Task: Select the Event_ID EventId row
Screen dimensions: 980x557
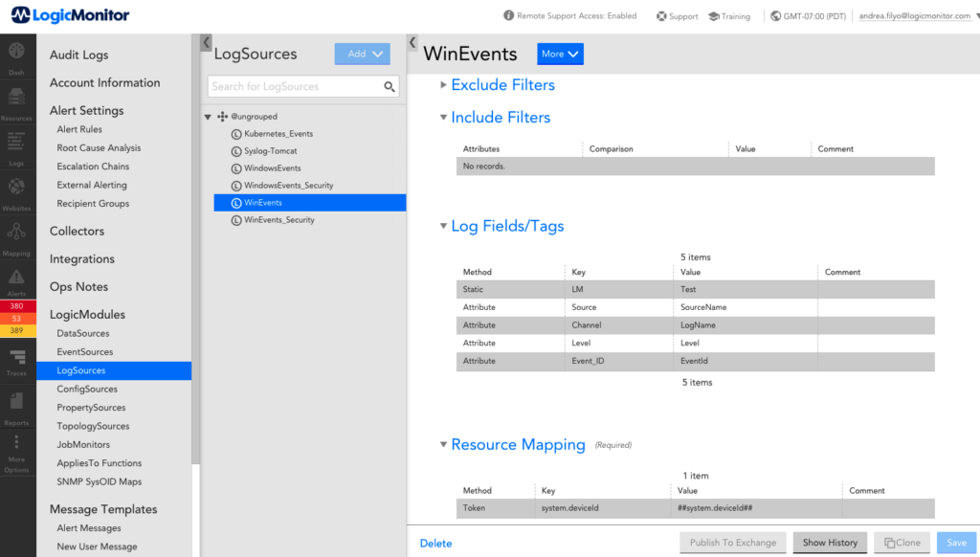Action: click(x=695, y=362)
